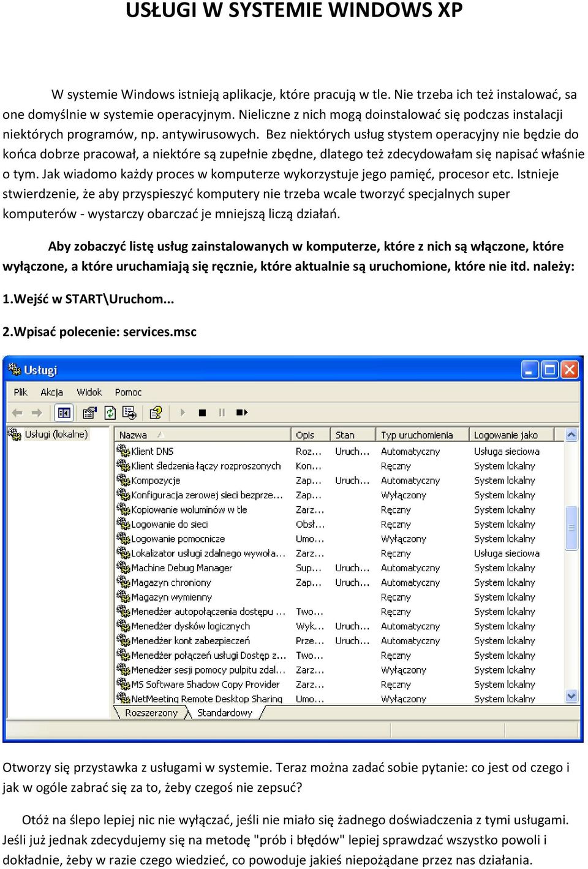
Task: Click gear icon beside Klient DNS
Action: point(123,450)
